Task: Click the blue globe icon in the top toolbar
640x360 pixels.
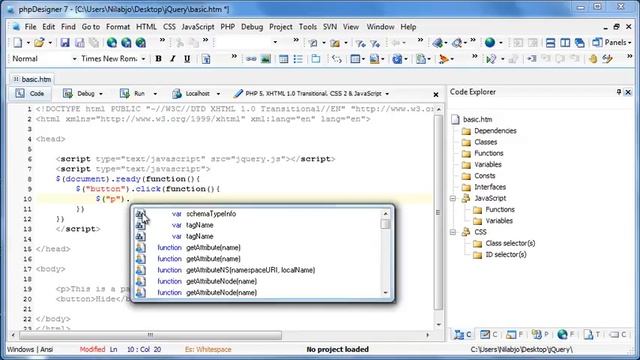Action: point(490,42)
